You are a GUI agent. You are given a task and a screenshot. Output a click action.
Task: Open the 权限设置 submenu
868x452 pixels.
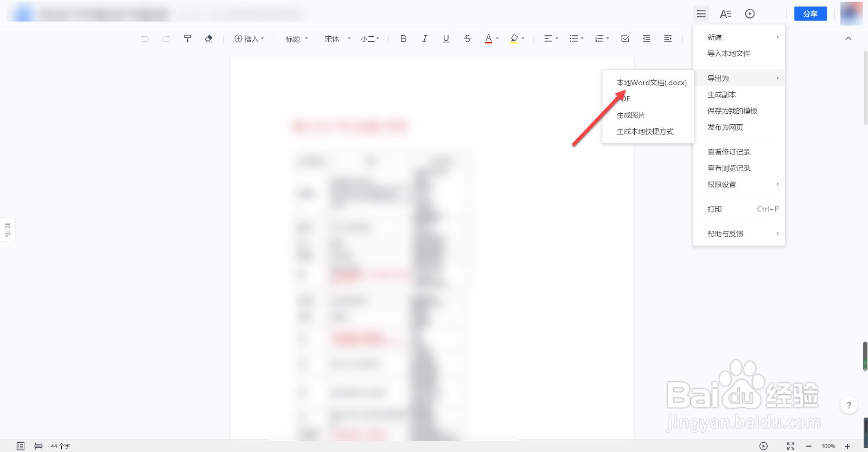coord(739,184)
